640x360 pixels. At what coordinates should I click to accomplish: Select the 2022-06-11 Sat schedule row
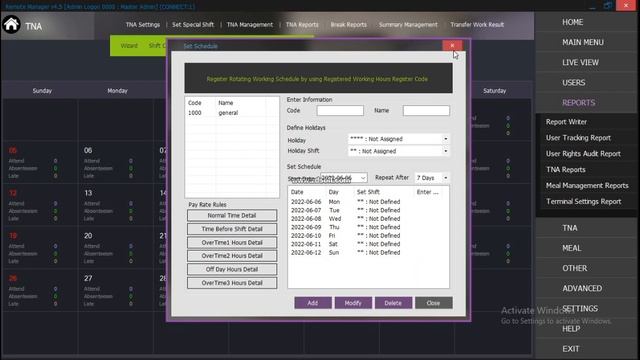368,244
